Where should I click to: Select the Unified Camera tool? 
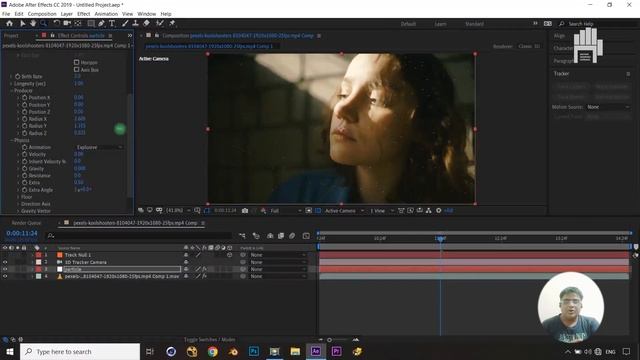[67, 24]
